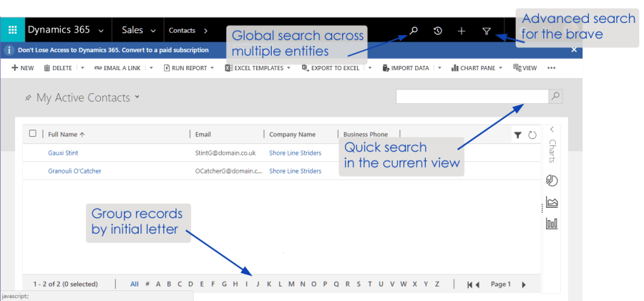Expand the Charts pane chevron
Screen dimensions: 644x301
[552, 130]
